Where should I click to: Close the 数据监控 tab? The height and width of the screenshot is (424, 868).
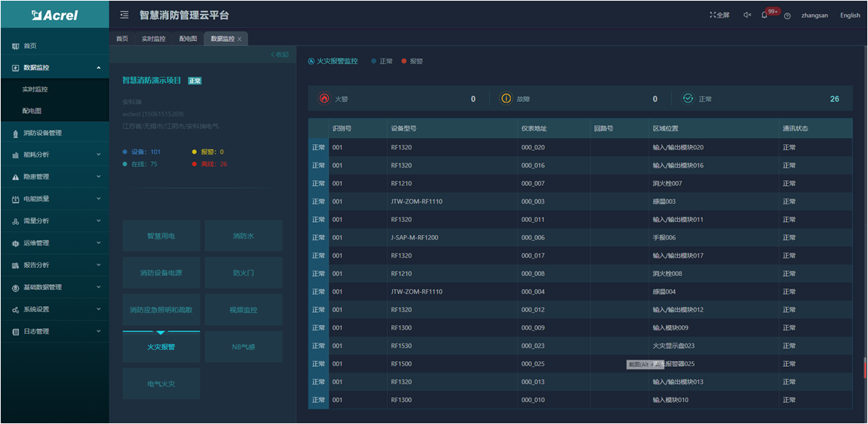point(239,39)
